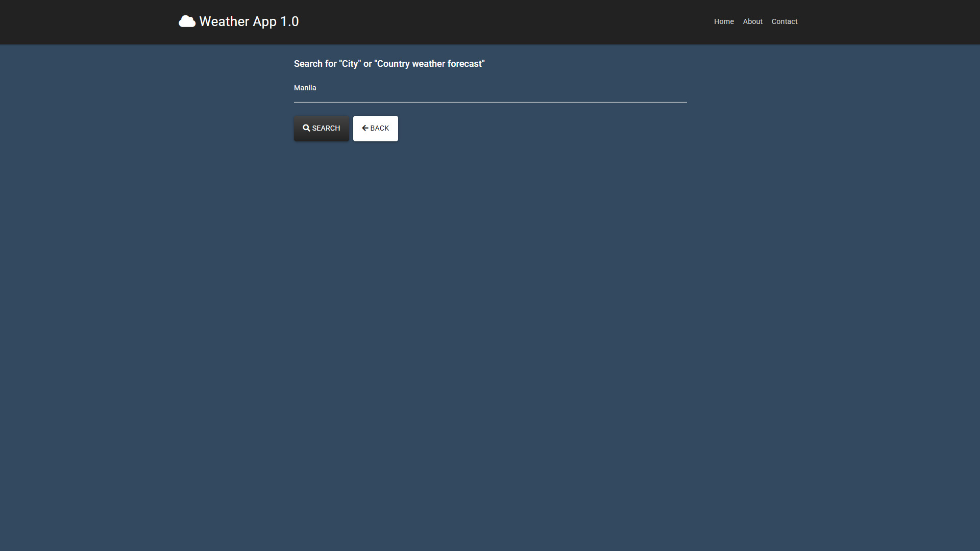Focus the city search input field
This screenshot has width=980, height=551.
(490, 88)
